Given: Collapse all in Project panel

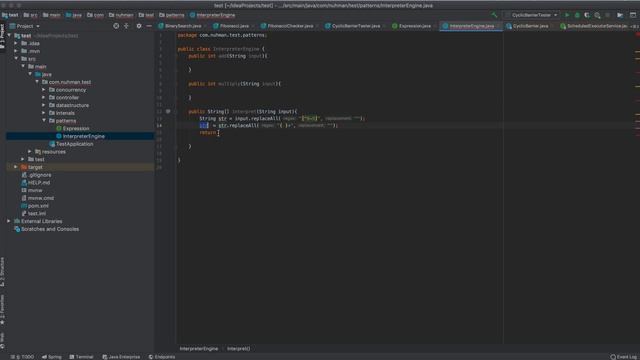Looking at the screenshot, I should 127,26.
